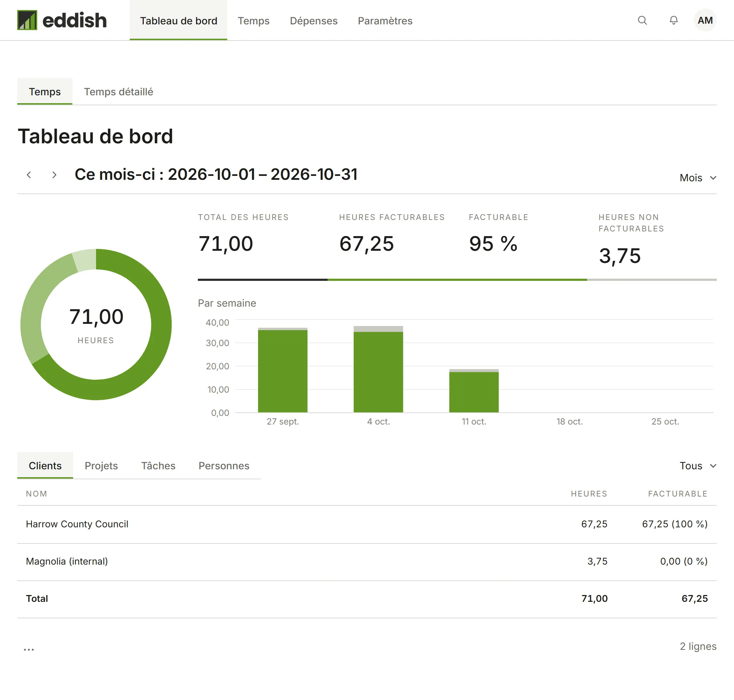Open the notifications bell

(673, 20)
